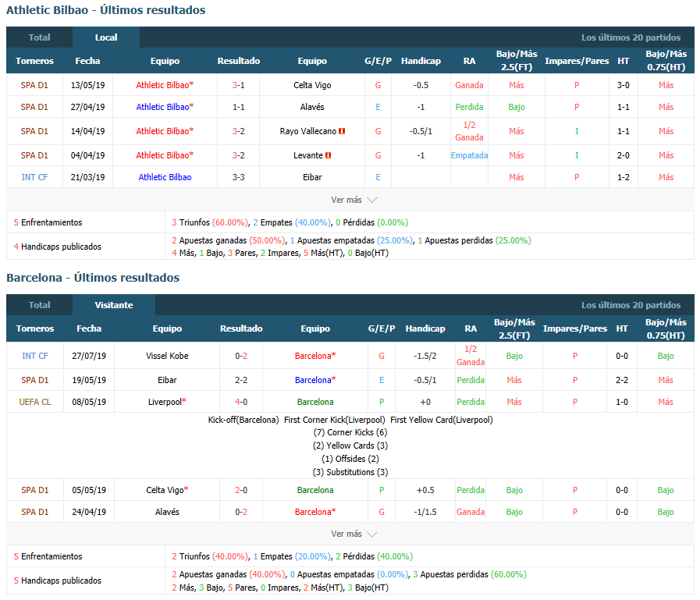This screenshot has width=700, height=600.
Task: Click '2 Pérdidas (40.00%)' in Barcelona summary
Action: 374,556
